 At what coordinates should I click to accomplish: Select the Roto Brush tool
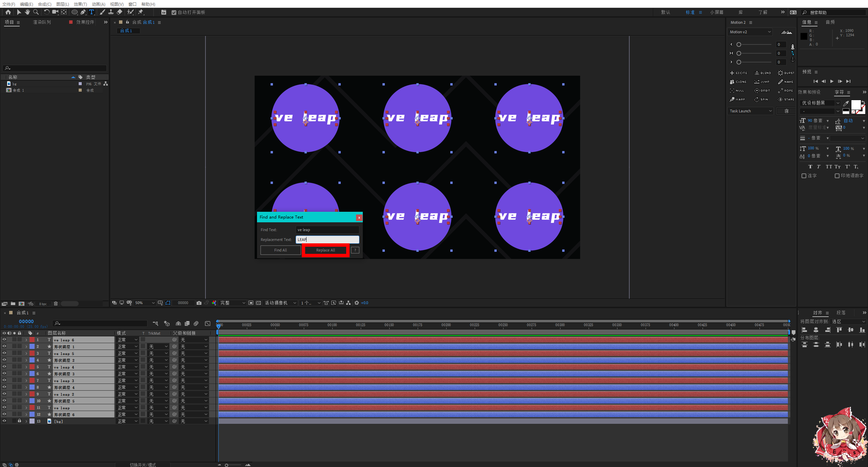click(x=130, y=12)
